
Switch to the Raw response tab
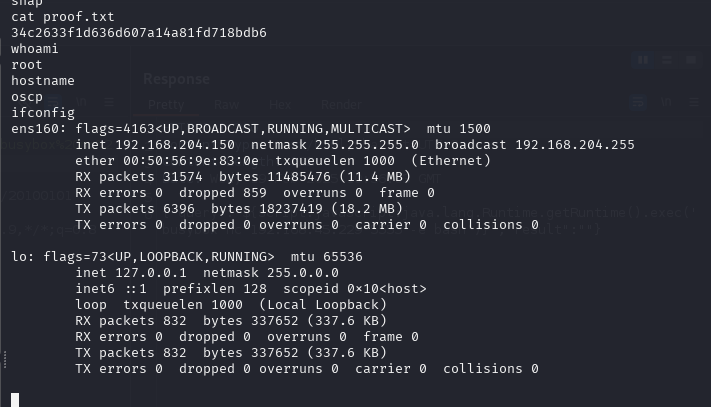tap(226, 105)
